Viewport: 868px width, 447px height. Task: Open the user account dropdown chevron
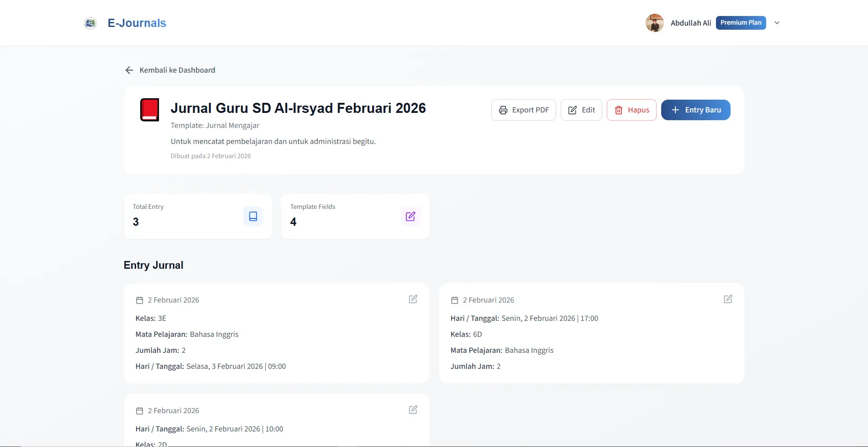pos(777,23)
